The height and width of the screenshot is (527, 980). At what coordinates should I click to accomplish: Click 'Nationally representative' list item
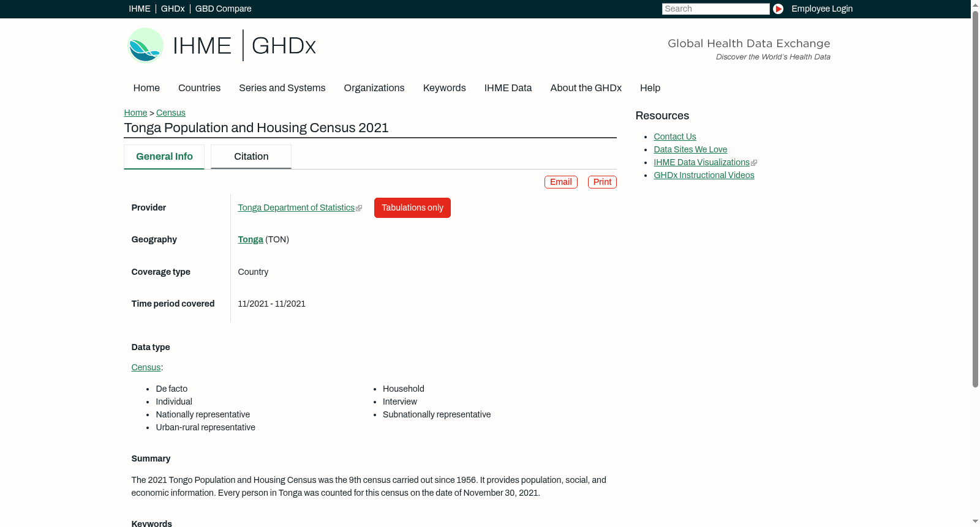click(x=203, y=414)
